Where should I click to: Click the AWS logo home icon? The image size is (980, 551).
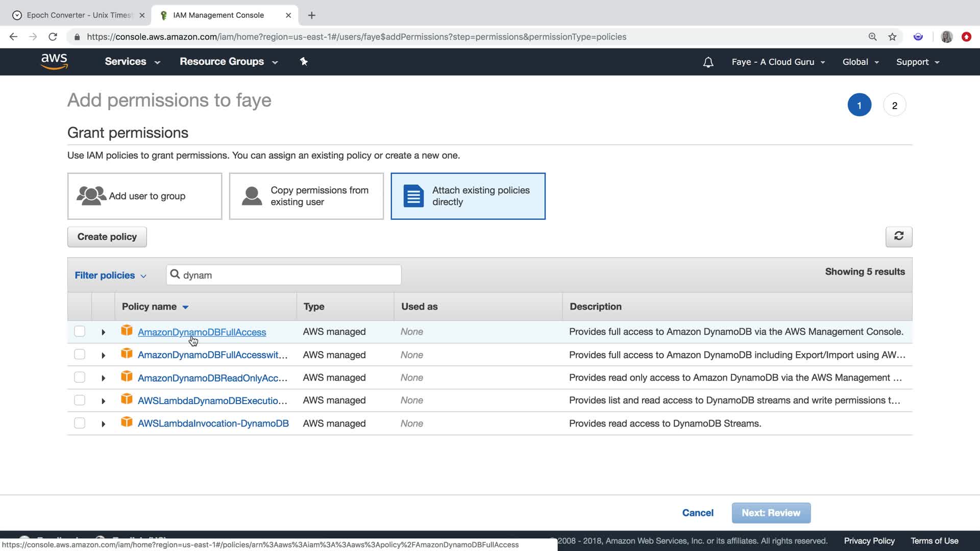coord(54,61)
